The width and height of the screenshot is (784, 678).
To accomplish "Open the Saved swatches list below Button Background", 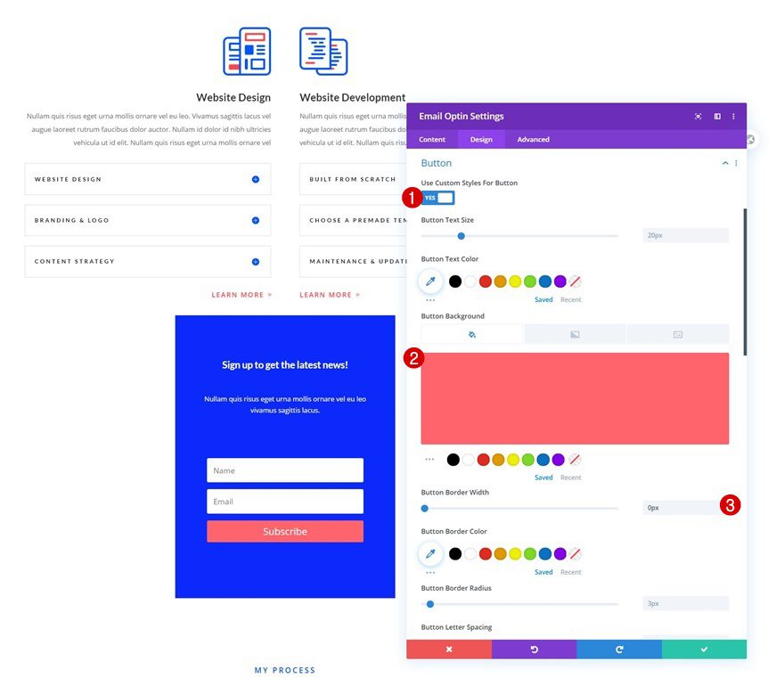I will (x=543, y=477).
